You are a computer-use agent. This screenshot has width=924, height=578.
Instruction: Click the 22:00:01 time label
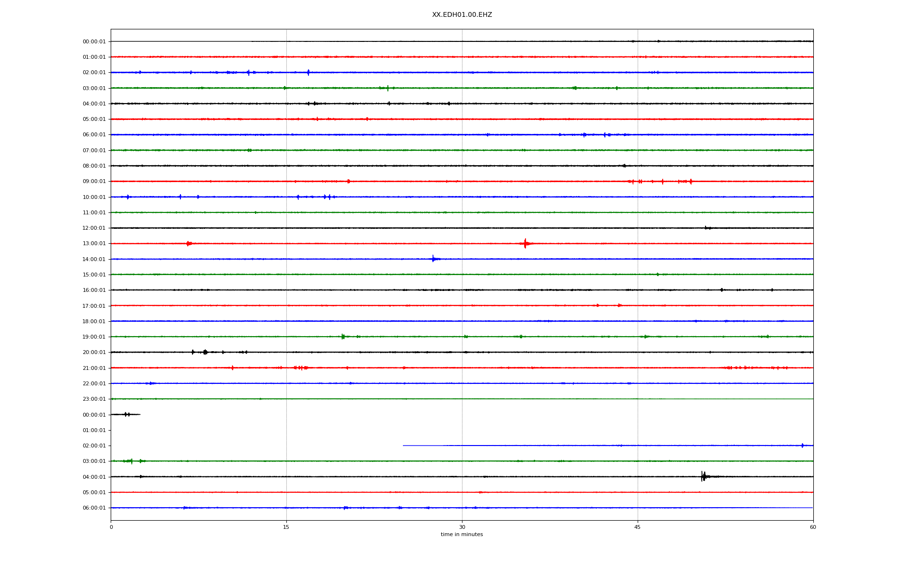pos(94,384)
